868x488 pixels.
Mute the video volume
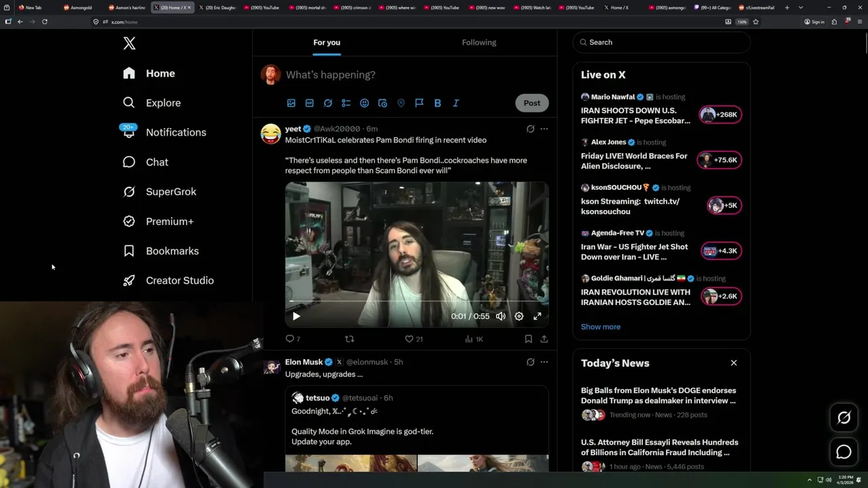pyautogui.click(x=500, y=316)
